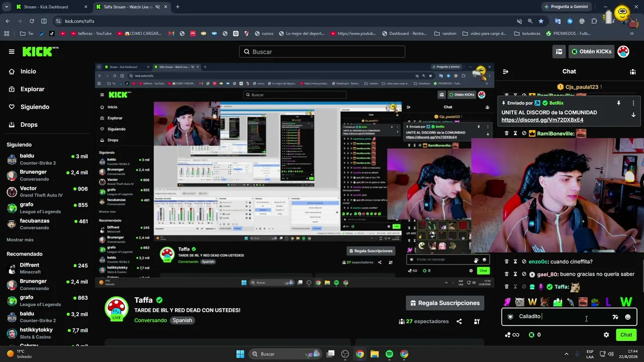Viewport: 644px width, 362px height.
Task: Open chat settings gear
Action: click(x=606, y=335)
